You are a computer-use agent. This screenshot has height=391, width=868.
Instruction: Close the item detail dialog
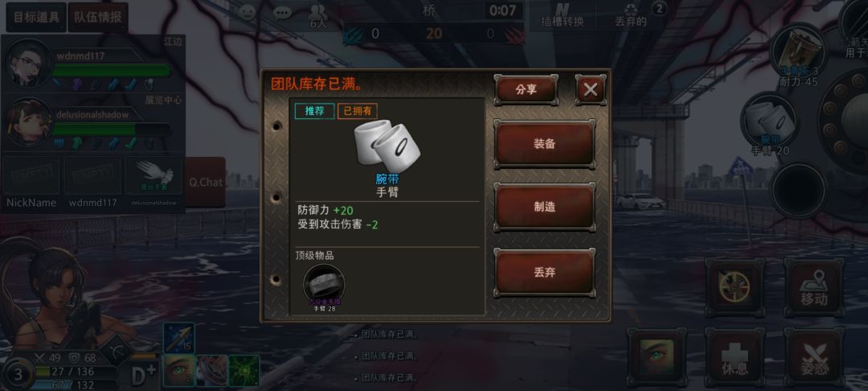click(x=591, y=90)
